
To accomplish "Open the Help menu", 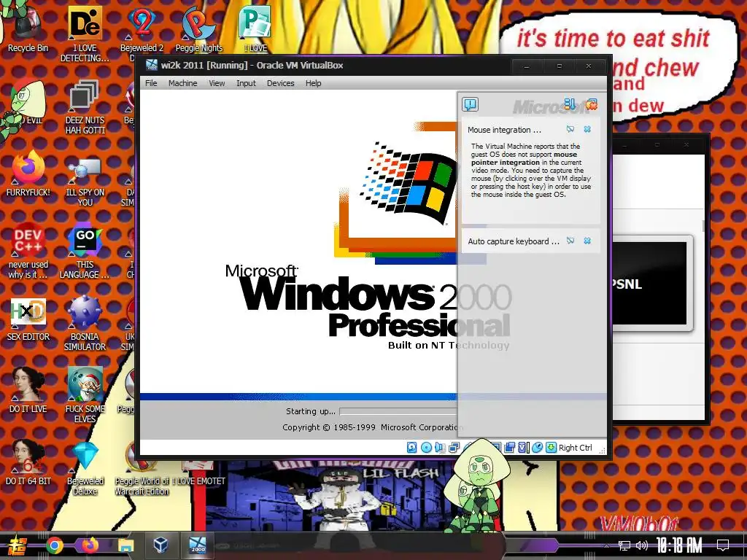I will 313,83.
